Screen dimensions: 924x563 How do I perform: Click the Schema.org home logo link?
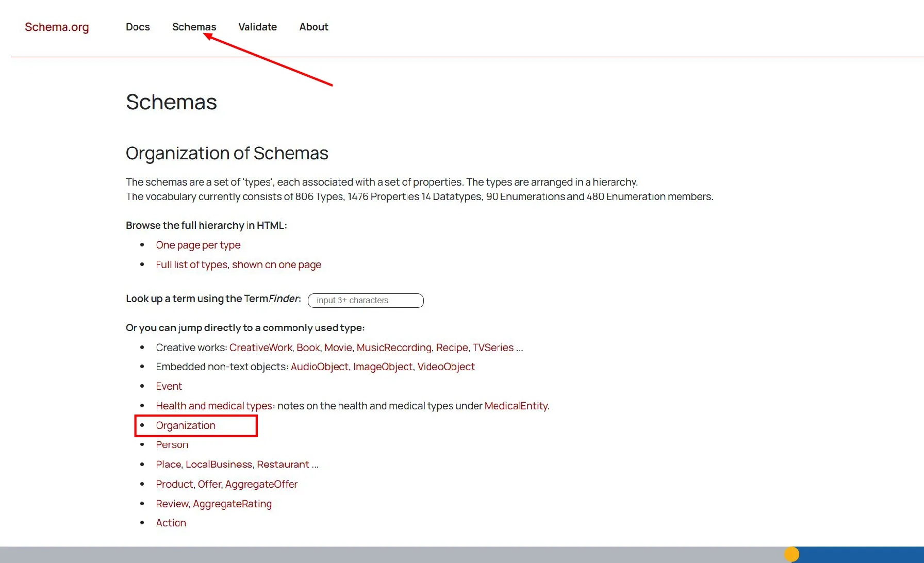[x=57, y=27]
